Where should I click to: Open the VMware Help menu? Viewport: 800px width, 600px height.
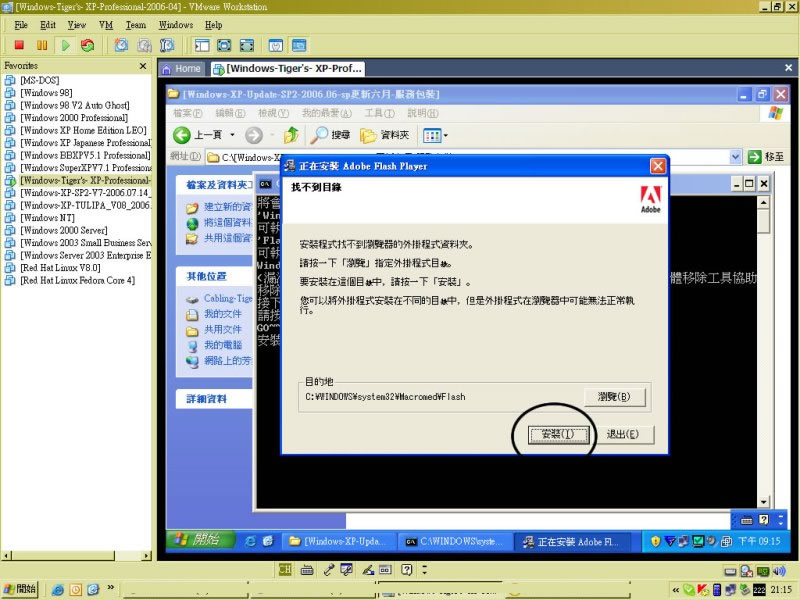click(x=214, y=25)
